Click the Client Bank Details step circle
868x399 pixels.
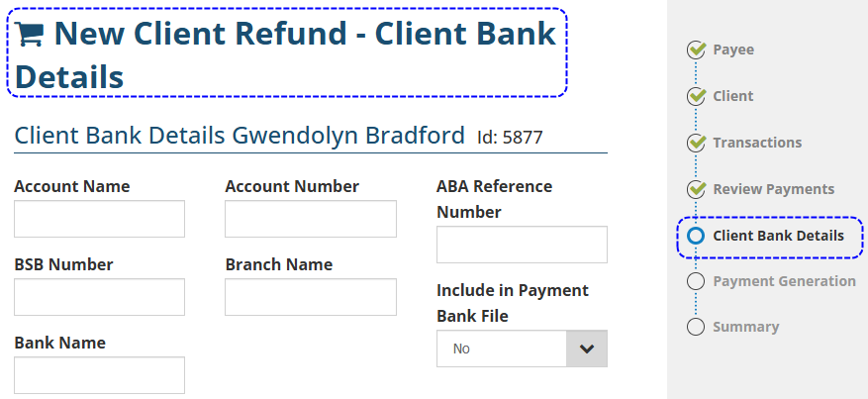[x=696, y=236]
